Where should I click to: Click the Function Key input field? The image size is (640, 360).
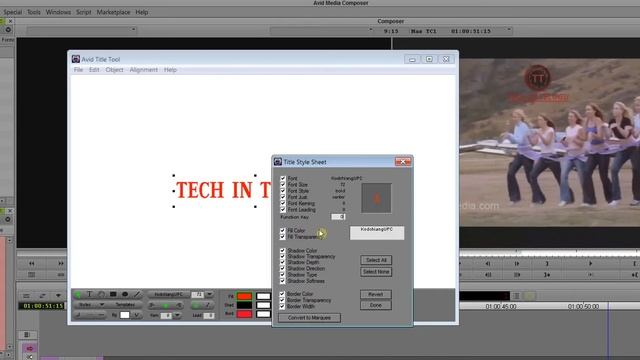(338, 217)
